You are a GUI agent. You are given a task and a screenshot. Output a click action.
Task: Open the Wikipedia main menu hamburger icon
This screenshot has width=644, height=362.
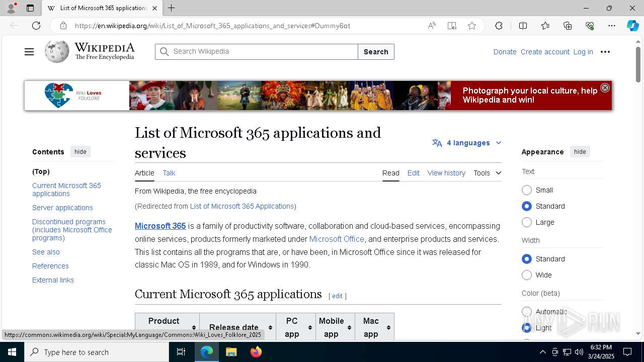[29, 52]
